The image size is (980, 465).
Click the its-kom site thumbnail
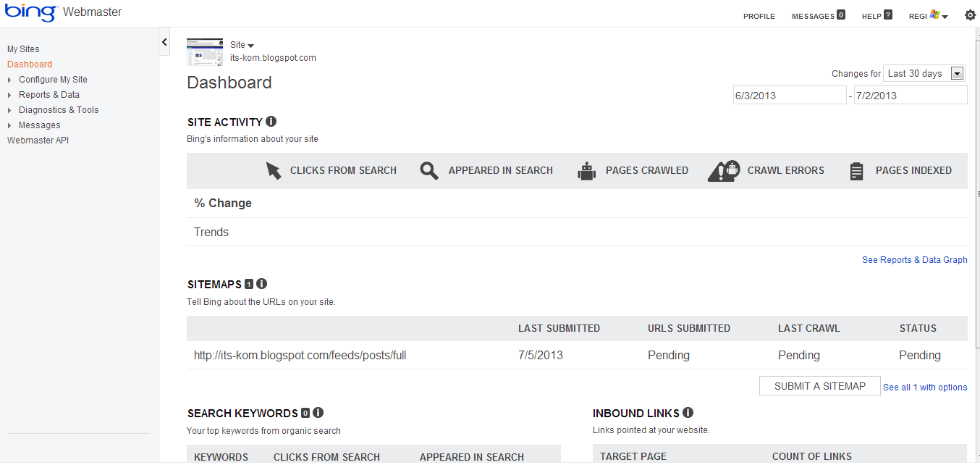[205, 51]
